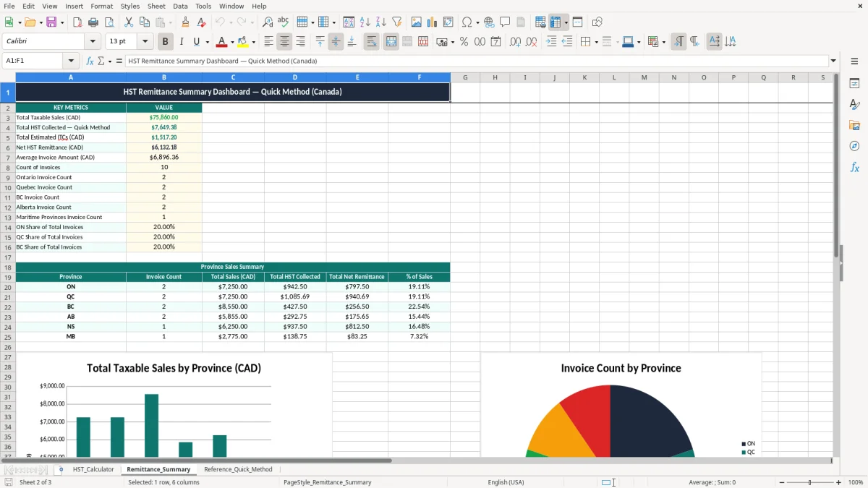Click the Clear Direct Formatting icon
The height and width of the screenshot is (488, 868).
(x=202, y=22)
